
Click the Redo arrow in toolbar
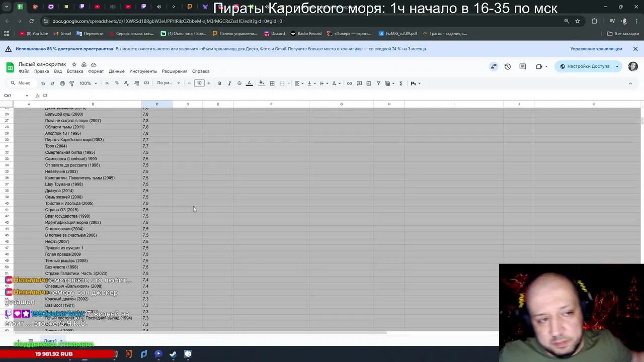[x=52, y=83]
